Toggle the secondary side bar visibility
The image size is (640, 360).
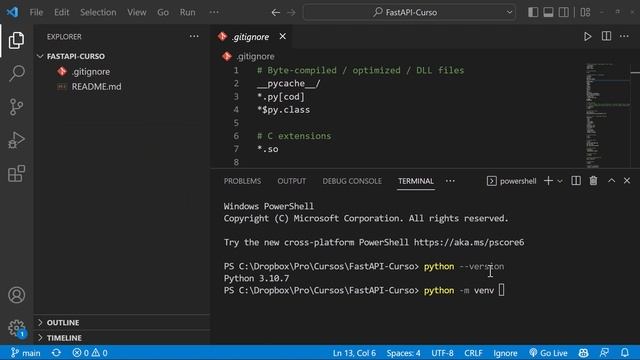click(564, 12)
